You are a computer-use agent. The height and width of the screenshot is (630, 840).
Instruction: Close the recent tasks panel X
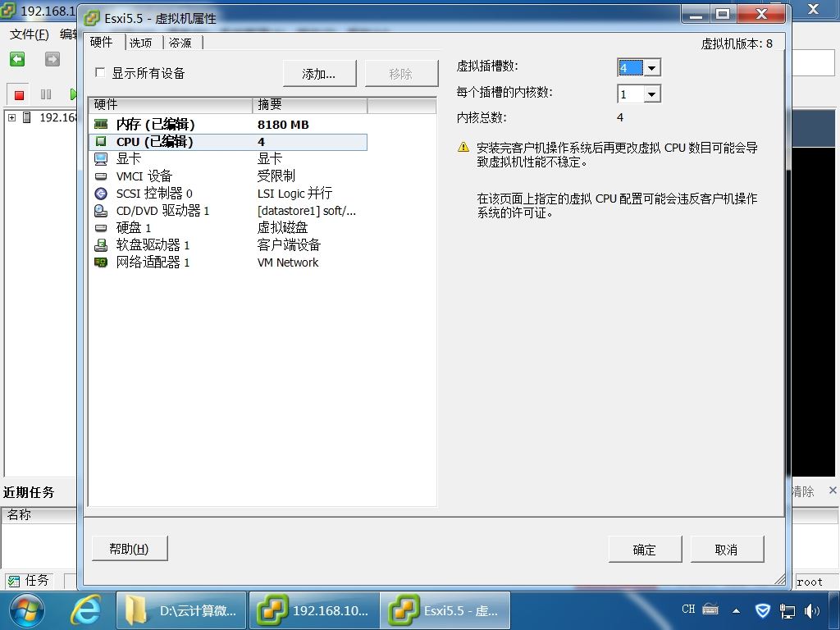(833, 491)
